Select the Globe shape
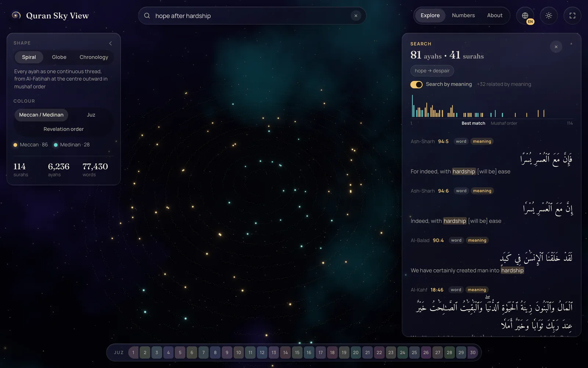 point(59,57)
